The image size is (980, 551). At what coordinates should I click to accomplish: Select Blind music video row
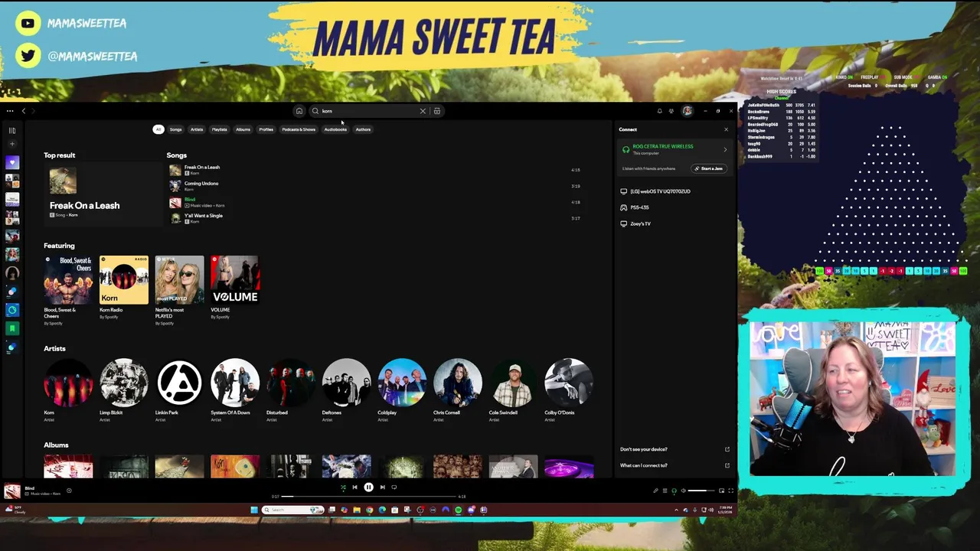click(375, 202)
